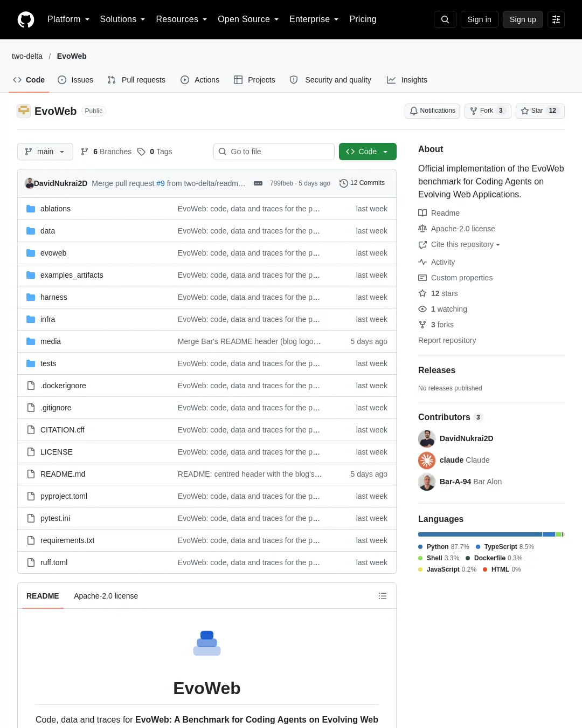Click the commits history clock icon
The image size is (582, 728).
point(344,183)
